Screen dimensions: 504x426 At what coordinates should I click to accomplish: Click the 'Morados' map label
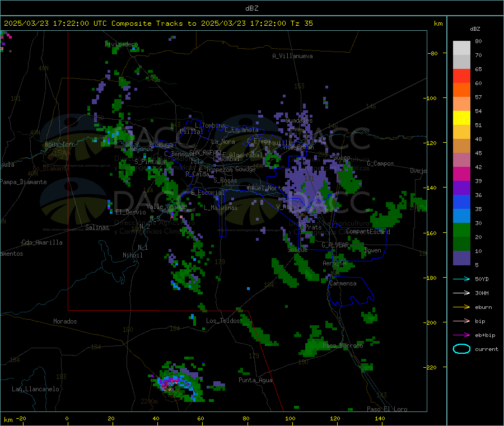click(65, 321)
